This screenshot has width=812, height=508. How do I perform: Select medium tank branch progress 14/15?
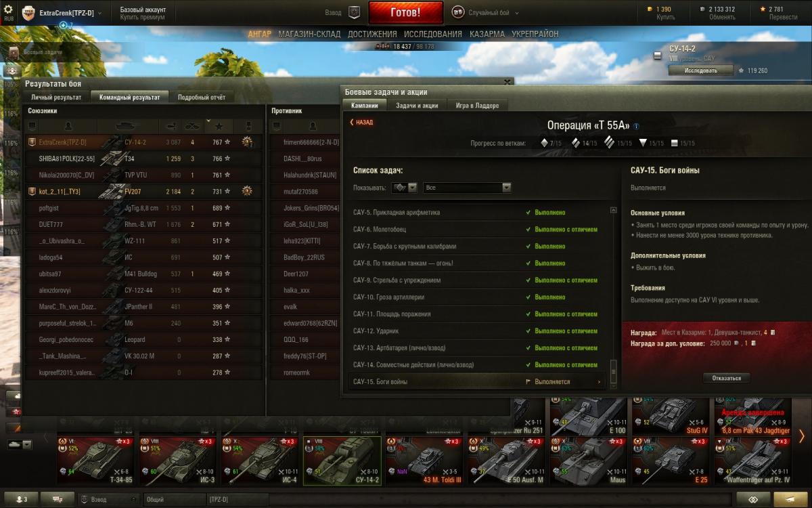(x=585, y=143)
